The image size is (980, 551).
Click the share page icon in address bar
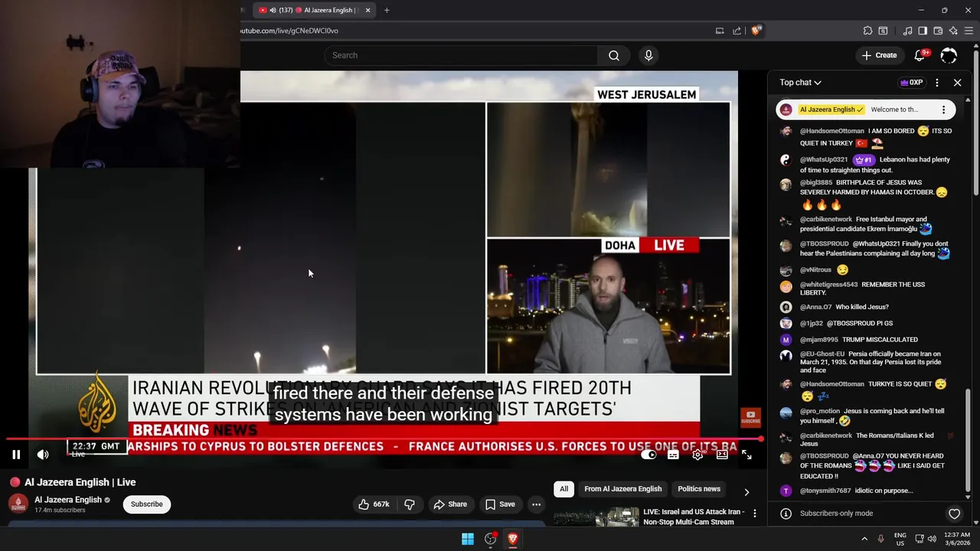pos(737,31)
